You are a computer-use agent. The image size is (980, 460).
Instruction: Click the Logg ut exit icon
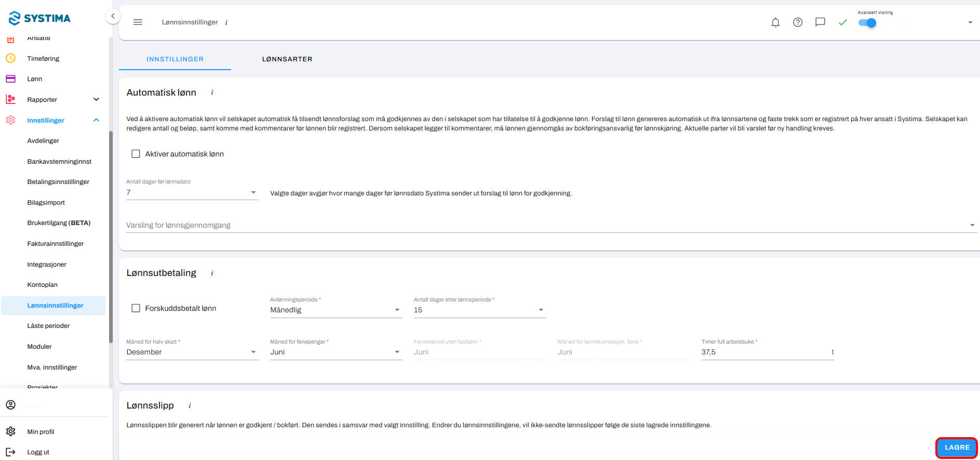pos(10,452)
